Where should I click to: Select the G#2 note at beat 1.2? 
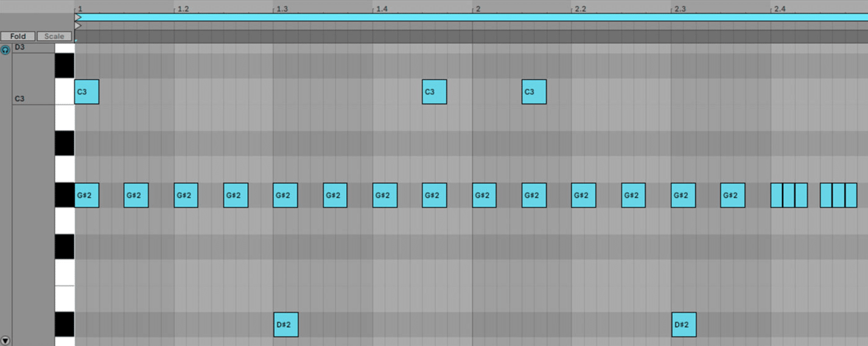186,195
